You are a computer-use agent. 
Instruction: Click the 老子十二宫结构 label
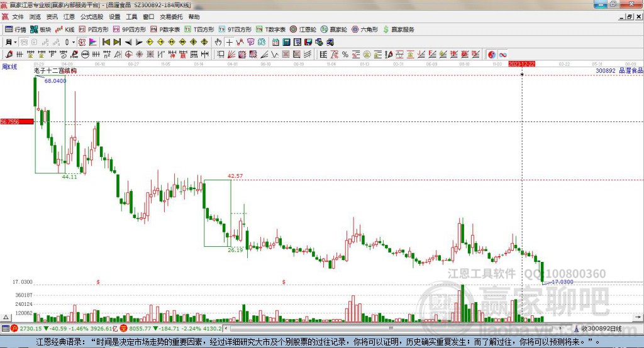(x=55, y=70)
